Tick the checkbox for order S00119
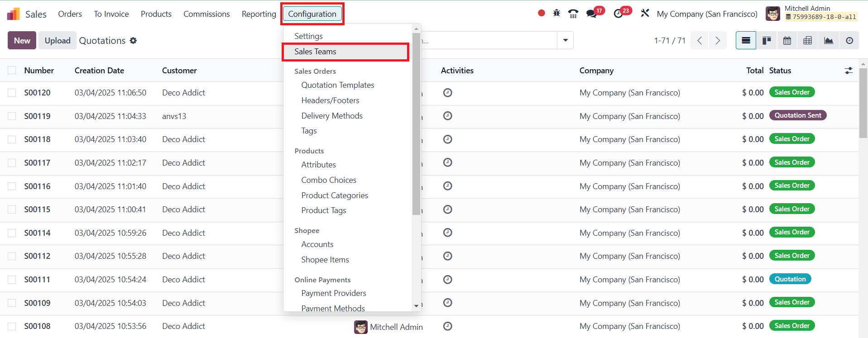 [x=12, y=116]
